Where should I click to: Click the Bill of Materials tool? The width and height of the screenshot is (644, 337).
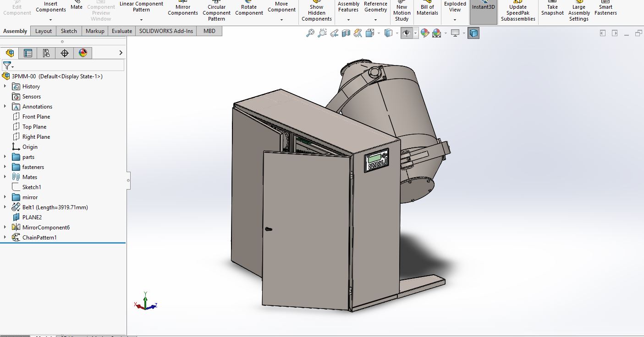(x=428, y=9)
